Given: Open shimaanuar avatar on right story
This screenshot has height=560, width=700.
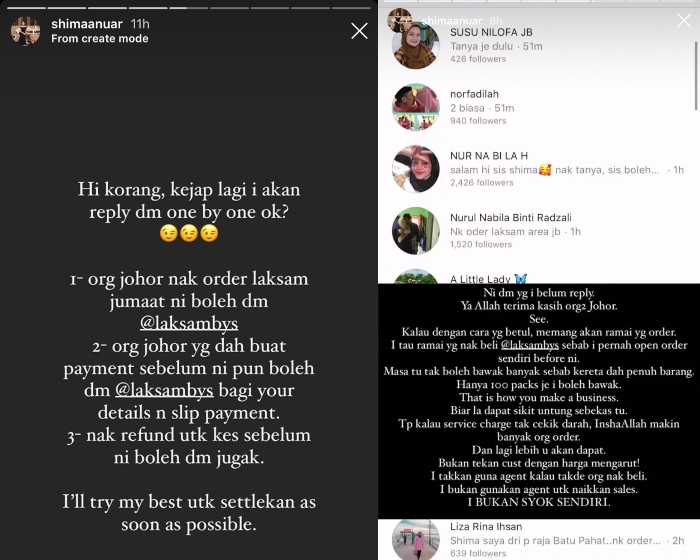Looking at the screenshot, I should point(399,20).
